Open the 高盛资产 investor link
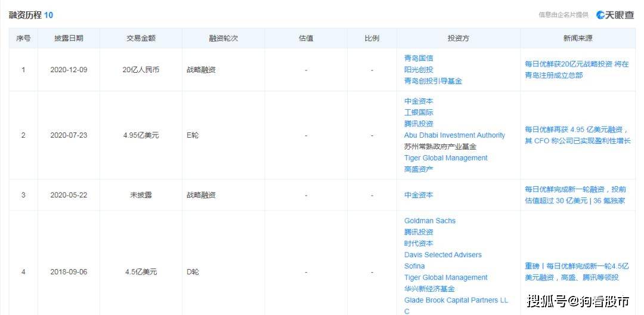The image size is (644, 315). coord(419,169)
